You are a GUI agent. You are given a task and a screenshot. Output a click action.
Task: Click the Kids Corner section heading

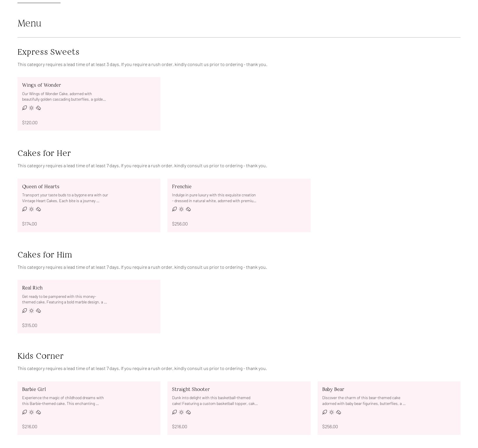pos(40,356)
